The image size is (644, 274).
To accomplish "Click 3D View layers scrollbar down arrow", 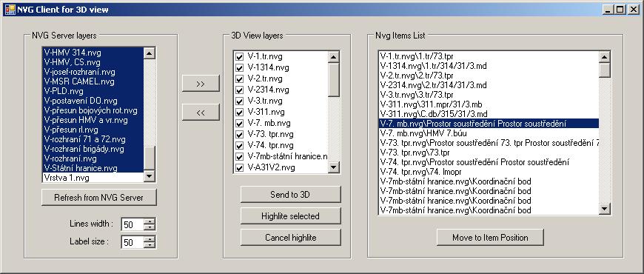I will click(334, 167).
